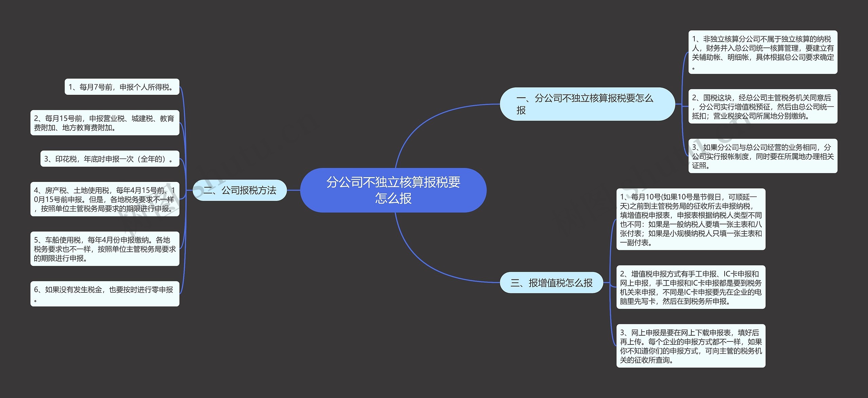Select note 6、如果没有发生税金
This screenshot has width=868, height=398.
tap(105, 294)
